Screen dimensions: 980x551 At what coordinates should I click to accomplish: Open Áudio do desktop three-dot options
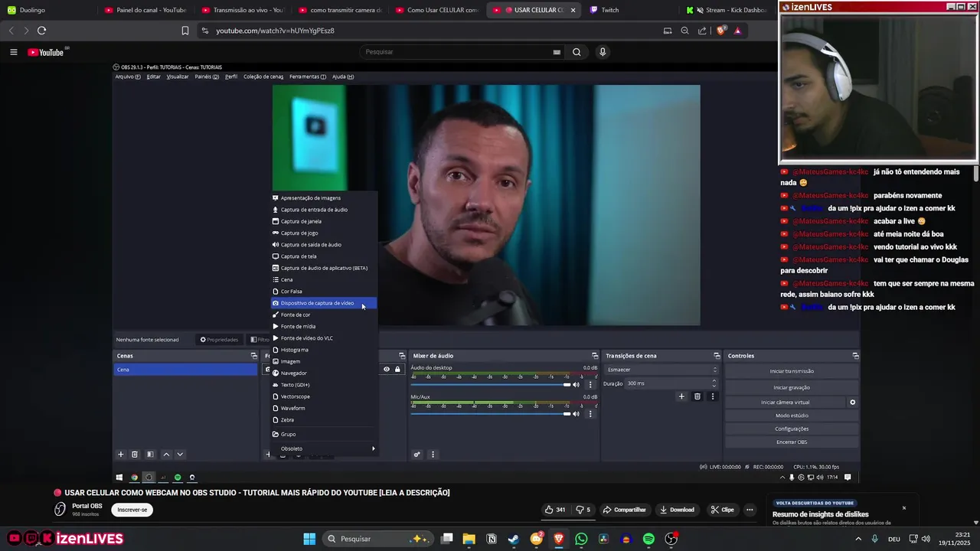[x=590, y=384]
